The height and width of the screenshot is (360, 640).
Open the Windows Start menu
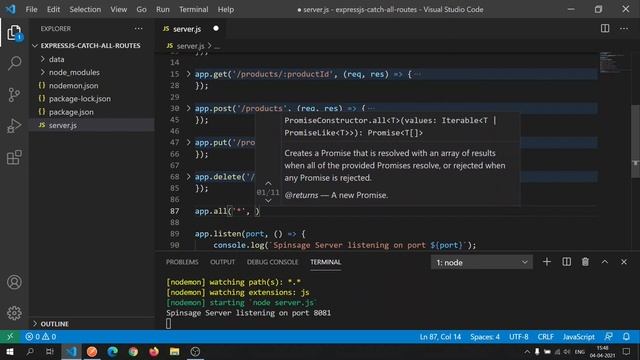[10, 351]
